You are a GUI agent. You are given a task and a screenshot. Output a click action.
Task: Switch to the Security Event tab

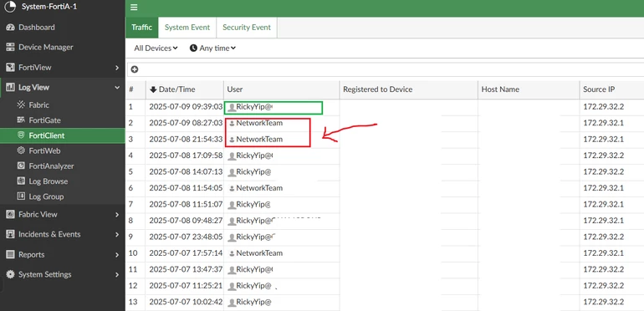(x=247, y=28)
